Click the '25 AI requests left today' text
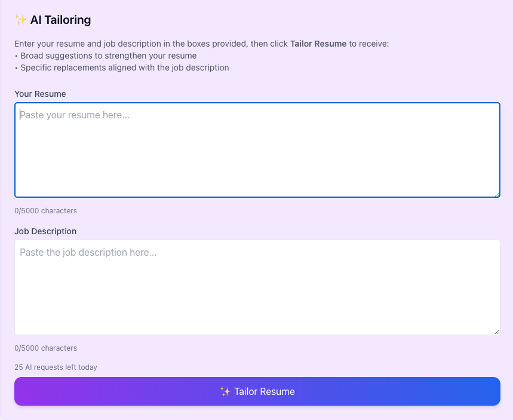Viewport: 513px width, 420px height. tap(56, 367)
